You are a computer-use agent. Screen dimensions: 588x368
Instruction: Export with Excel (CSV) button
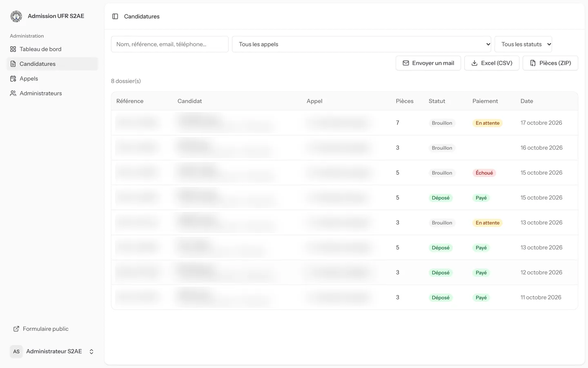pos(492,63)
